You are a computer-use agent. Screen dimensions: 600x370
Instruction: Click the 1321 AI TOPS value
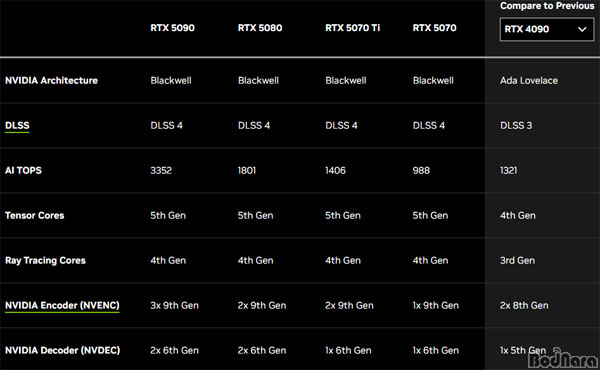click(x=509, y=170)
